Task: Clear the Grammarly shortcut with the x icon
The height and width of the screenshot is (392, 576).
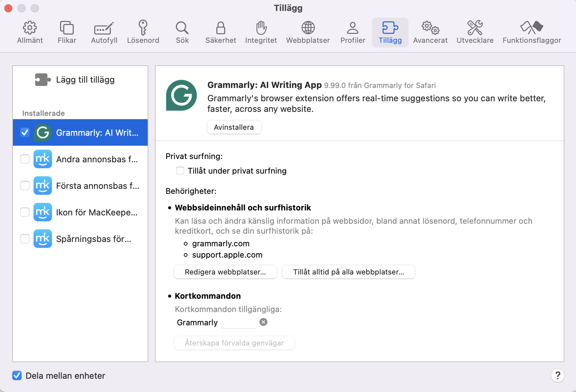Action: [x=263, y=322]
